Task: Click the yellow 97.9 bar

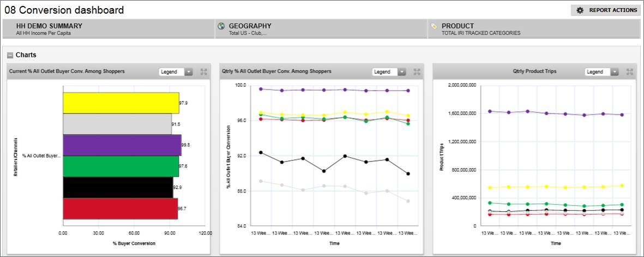Action: (x=121, y=103)
